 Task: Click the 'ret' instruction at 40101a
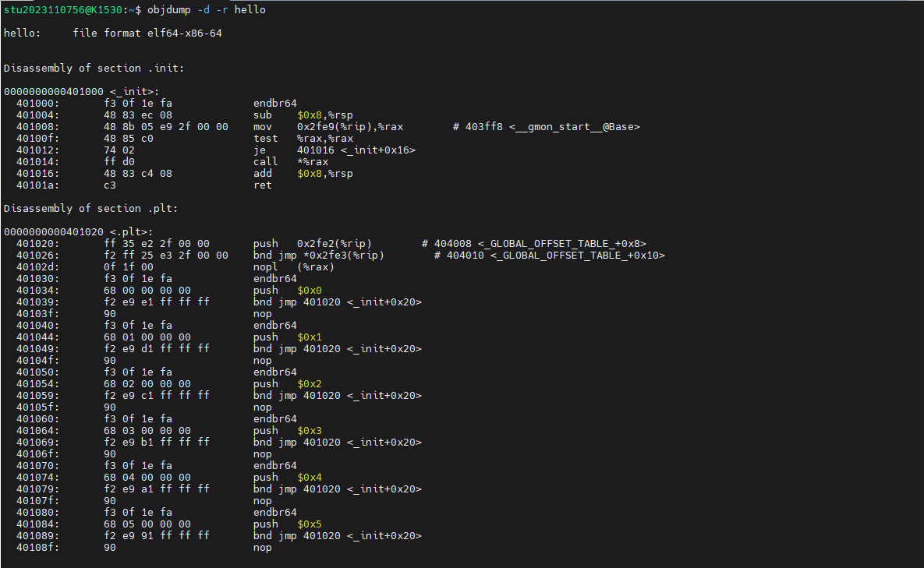(x=262, y=185)
